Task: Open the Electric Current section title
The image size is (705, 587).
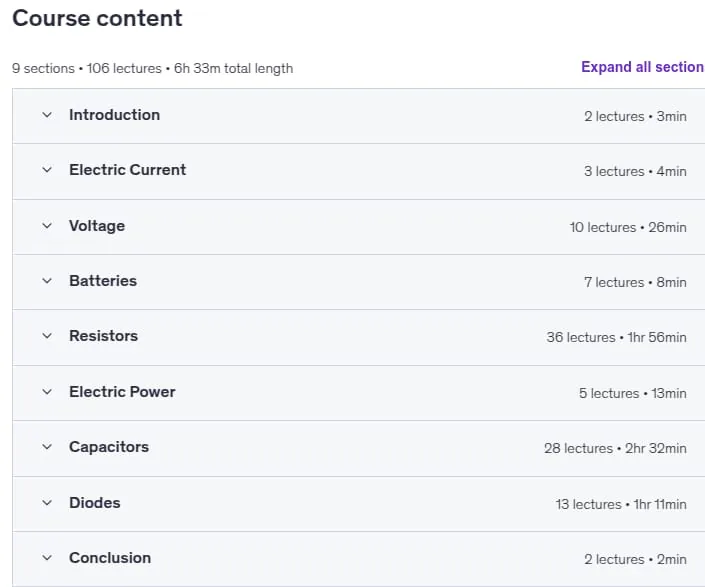Action: [x=127, y=170]
